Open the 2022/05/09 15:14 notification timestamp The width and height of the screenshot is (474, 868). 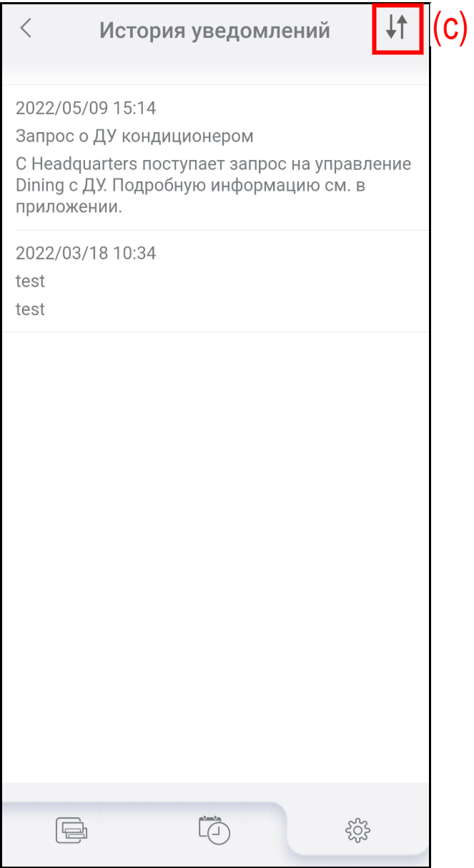86,109
